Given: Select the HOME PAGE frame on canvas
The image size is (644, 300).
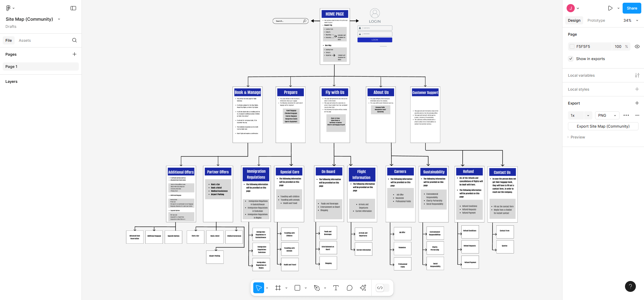Looking at the screenshot, I should [335, 36].
